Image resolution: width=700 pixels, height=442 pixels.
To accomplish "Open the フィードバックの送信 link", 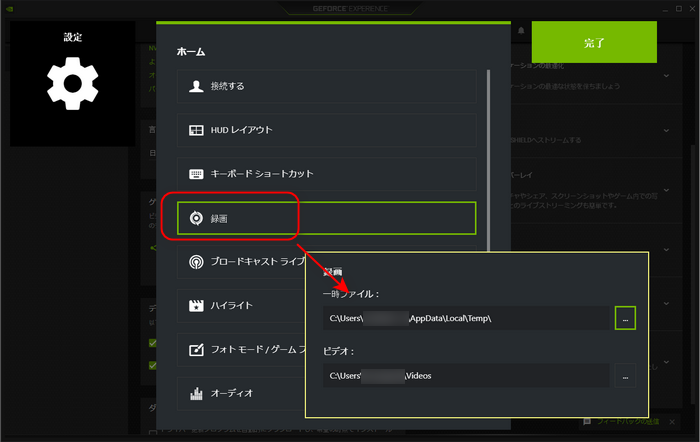I will coord(627,421).
